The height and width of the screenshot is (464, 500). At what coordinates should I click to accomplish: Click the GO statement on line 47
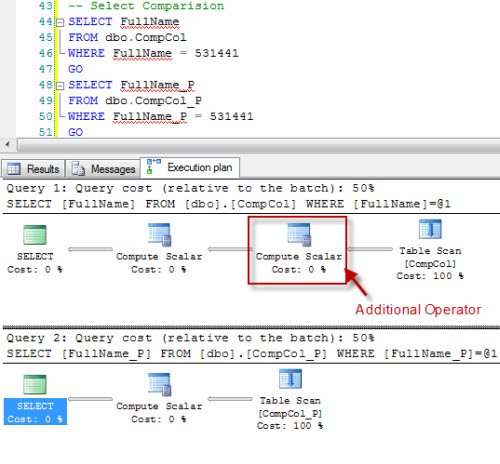click(75, 69)
